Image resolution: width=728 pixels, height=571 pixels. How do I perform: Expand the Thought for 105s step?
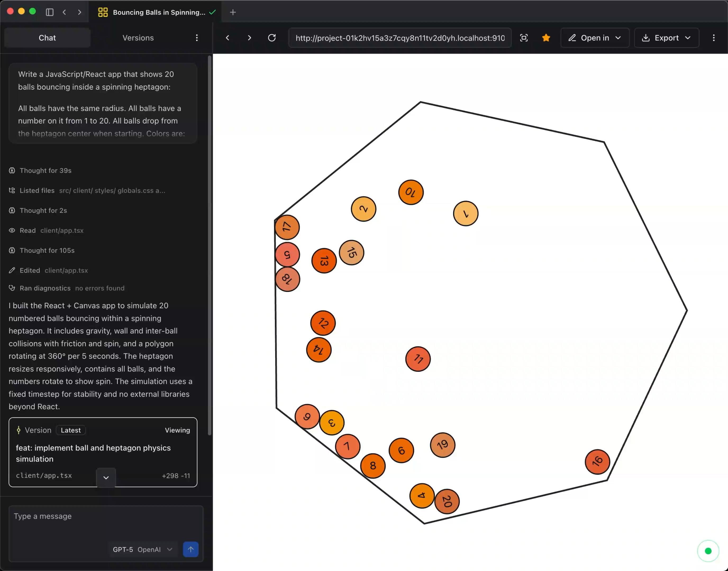[47, 250]
